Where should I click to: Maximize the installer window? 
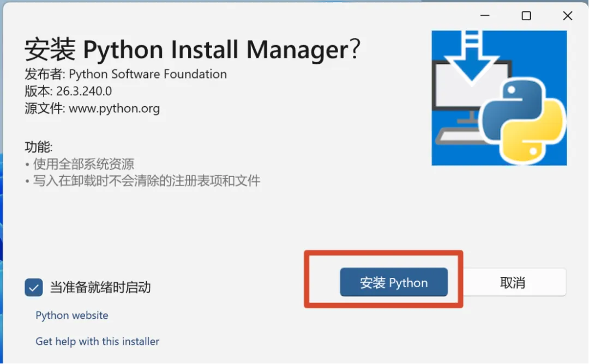pyautogui.click(x=526, y=16)
